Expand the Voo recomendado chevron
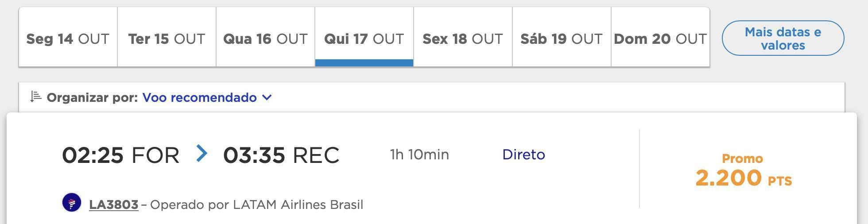The height and width of the screenshot is (224, 868). point(267,97)
